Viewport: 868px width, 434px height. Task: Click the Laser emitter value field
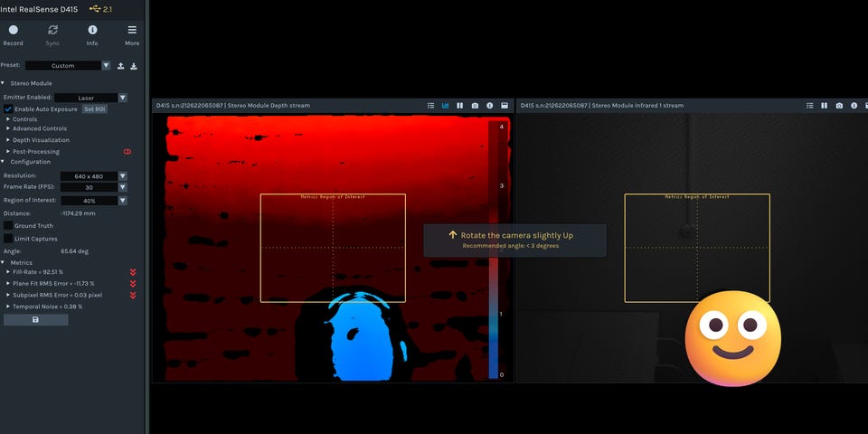pyautogui.click(x=86, y=98)
